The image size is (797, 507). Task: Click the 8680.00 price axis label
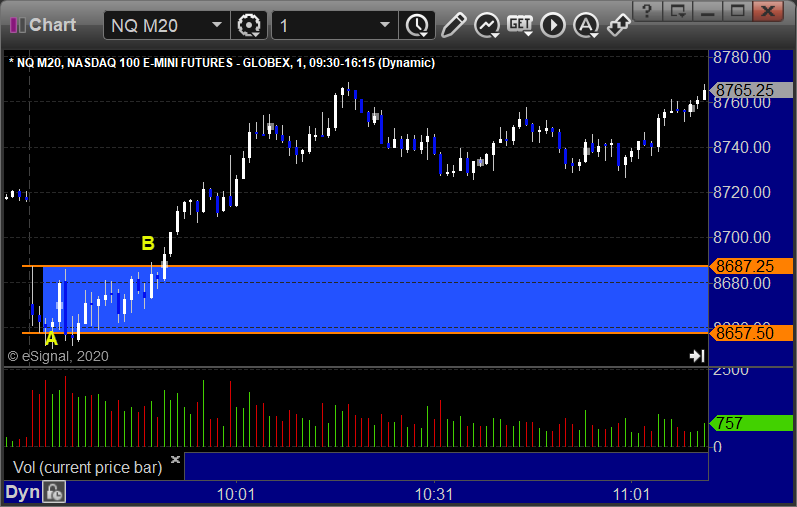742,283
